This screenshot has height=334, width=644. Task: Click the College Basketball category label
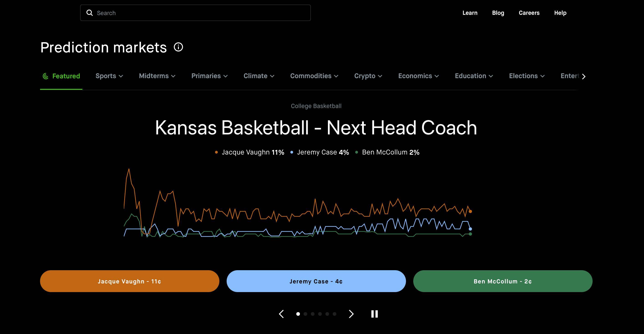pyautogui.click(x=316, y=106)
